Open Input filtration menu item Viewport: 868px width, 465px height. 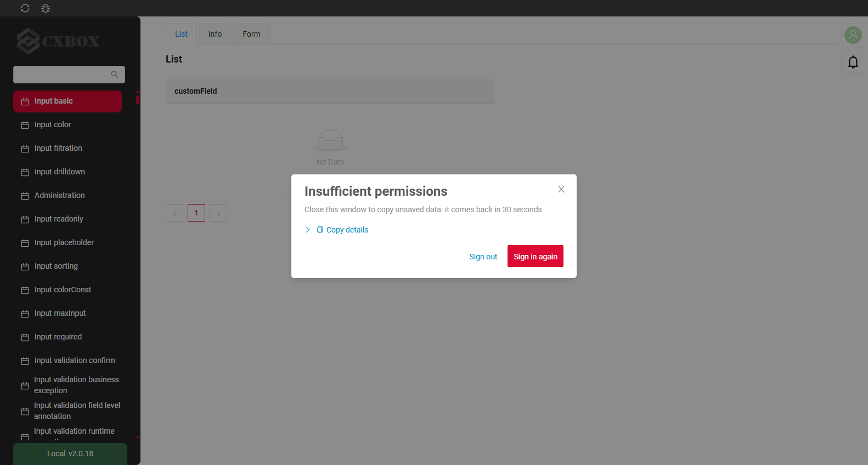point(67,149)
